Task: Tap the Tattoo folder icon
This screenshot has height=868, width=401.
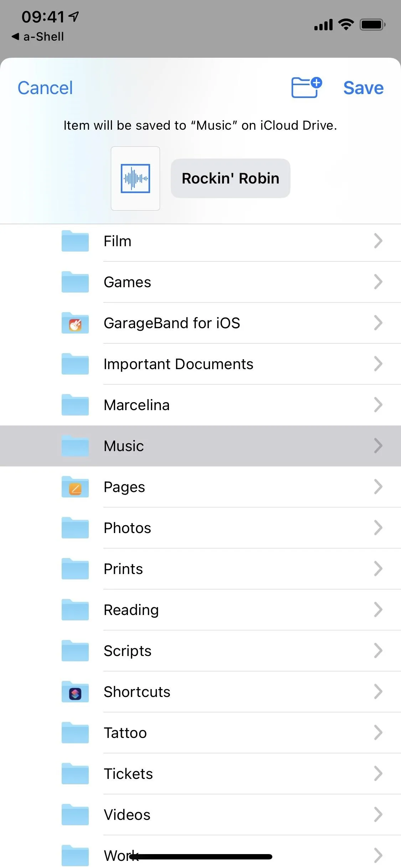Action: coord(75,733)
